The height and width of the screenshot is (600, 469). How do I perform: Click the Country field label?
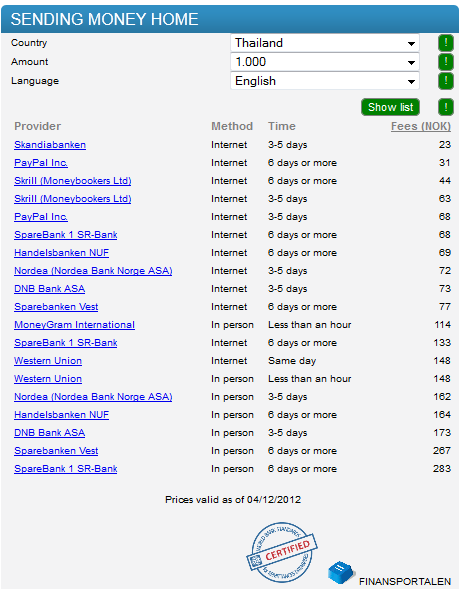pos(29,42)
